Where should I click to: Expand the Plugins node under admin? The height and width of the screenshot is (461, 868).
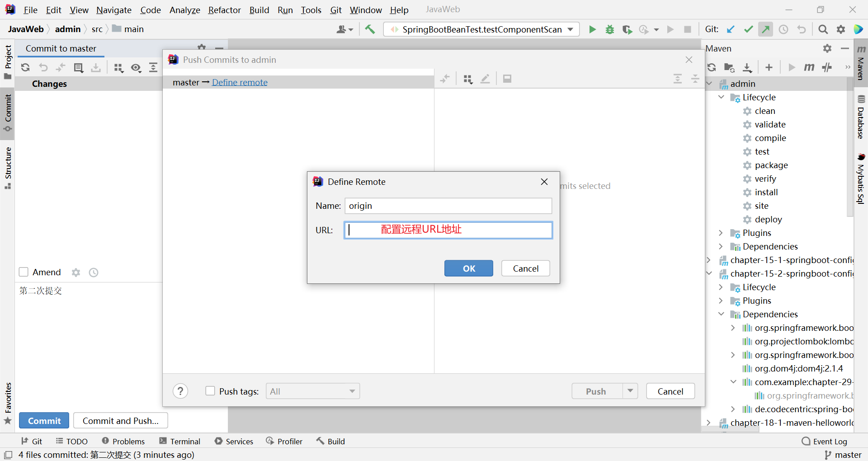click(721, 233)
